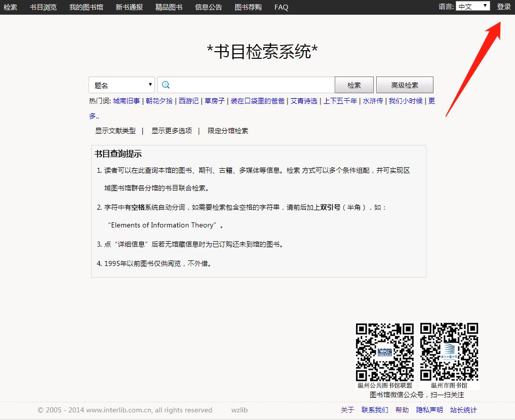Open the FAQ menu item
Viewport: 515px width, 420px height.
[282, 7]
